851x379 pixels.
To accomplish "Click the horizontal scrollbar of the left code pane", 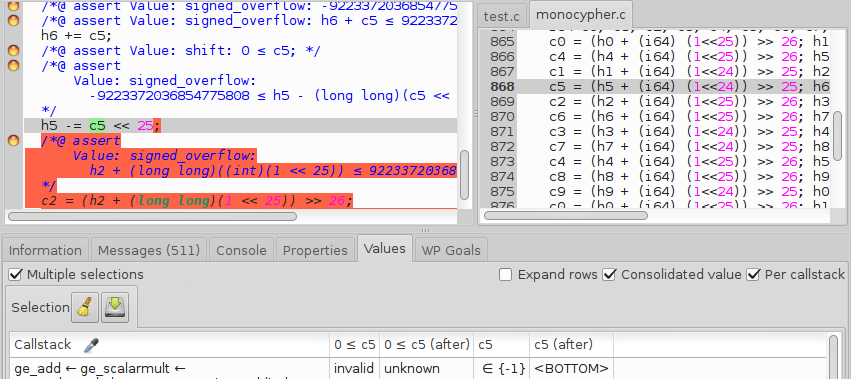I will [x=153, y=216].
